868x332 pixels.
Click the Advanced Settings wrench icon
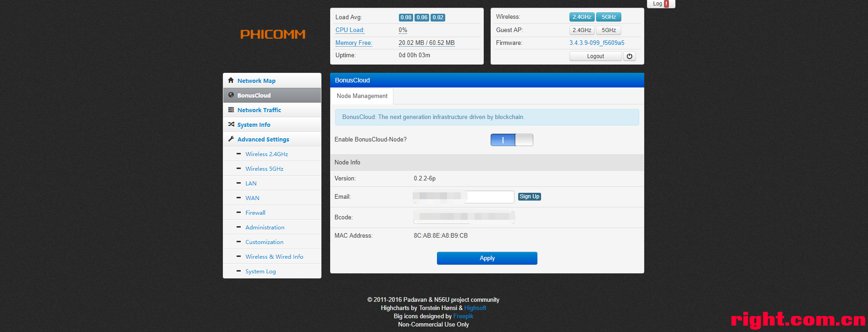click(231, 139)
